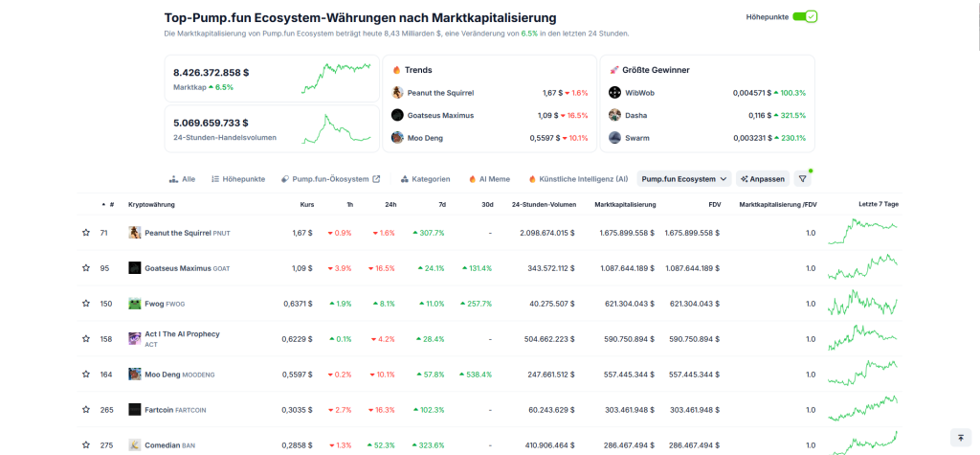The image size is (980, 455).
Task: Click the external link icon beside Pump.fun-Ökosystem
Action: pos(376,179)
